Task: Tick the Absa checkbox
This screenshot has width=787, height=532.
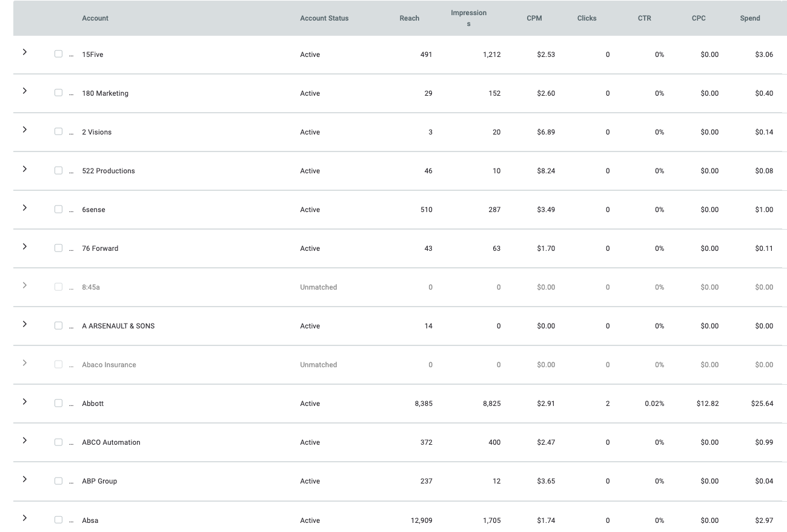Action: (58, 519)
